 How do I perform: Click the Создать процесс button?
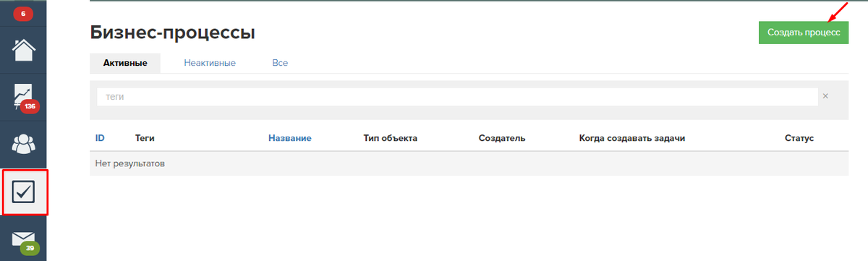803,33
